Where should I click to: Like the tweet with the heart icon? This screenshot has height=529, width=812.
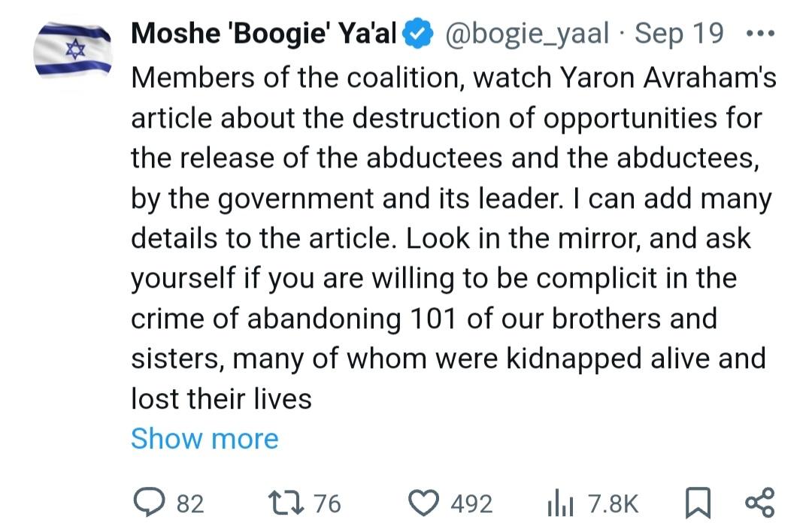pyautogui.click(x=424, y=503)
